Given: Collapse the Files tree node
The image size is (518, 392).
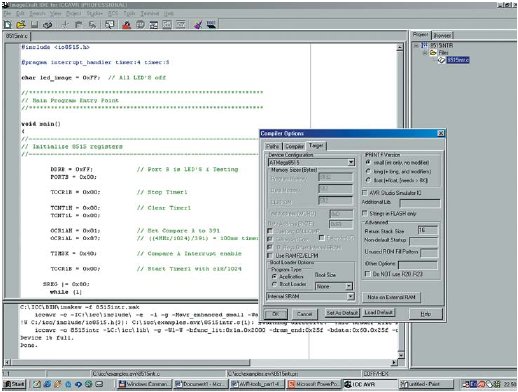Looking at the screenshot, I should tap(425, 53).
